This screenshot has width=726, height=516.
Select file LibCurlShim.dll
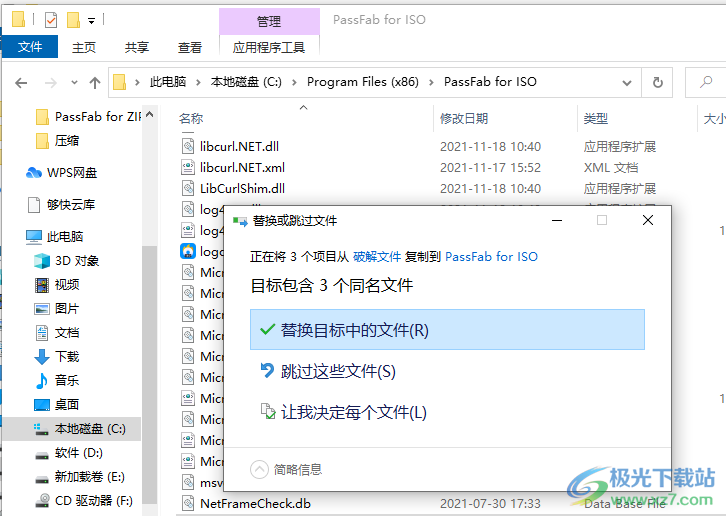242,189
